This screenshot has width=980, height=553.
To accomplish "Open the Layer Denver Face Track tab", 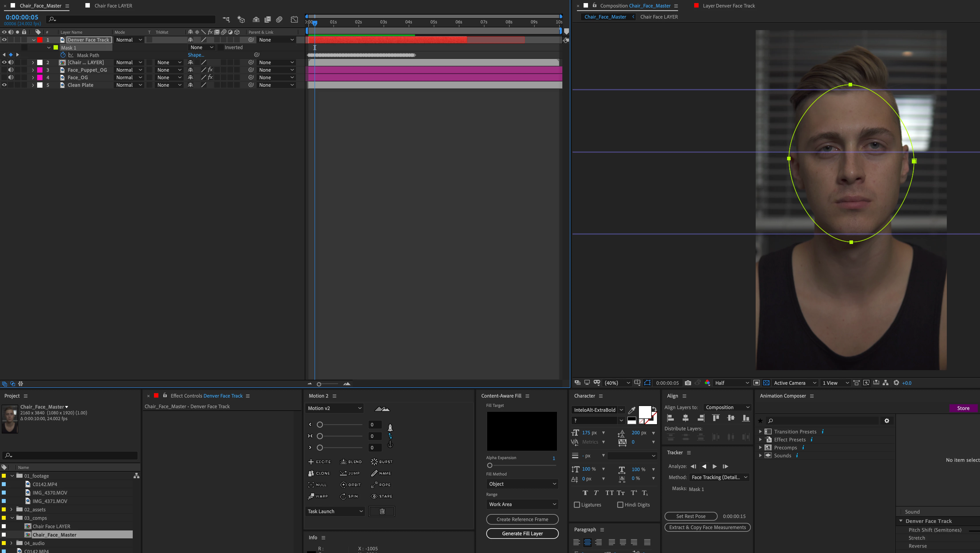I will pyautogui.click(x=728, y=6).
